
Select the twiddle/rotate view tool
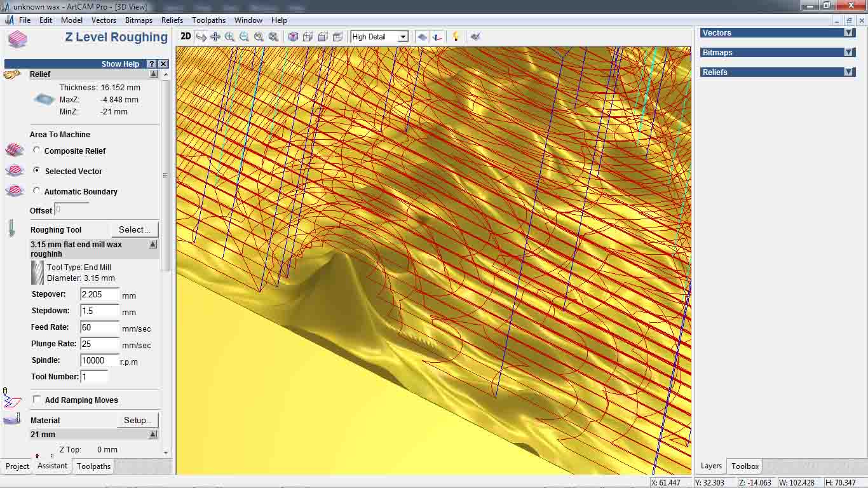[201, 37]
